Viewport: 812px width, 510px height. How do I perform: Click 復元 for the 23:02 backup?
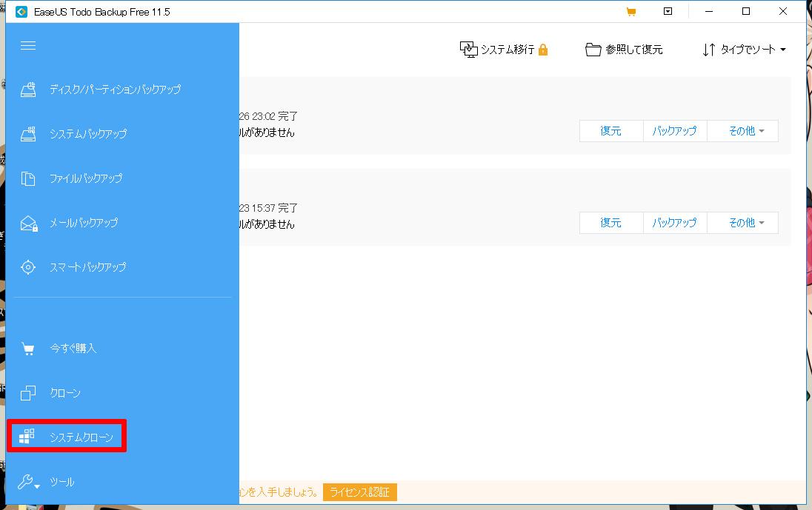[x=611, y=131]
